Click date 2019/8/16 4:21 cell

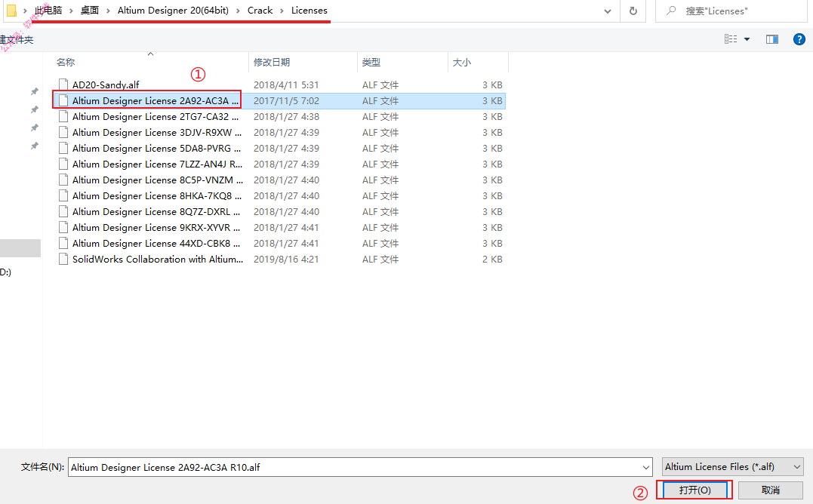click(286, 259)
